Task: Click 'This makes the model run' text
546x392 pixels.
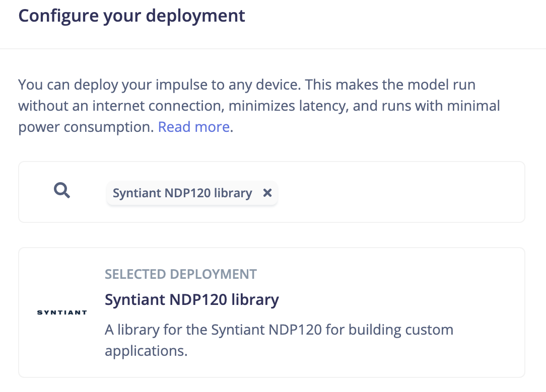Action: (390, 84)
